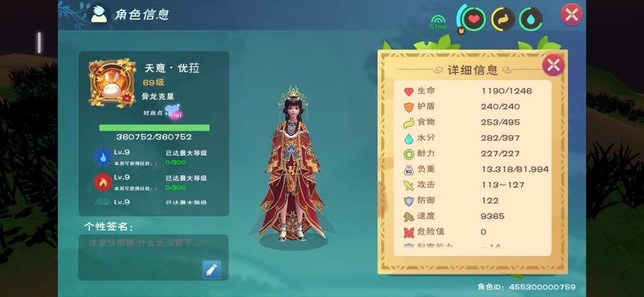Close the 详细信息 detail panel
This screenshot has width=644, height=297.
coord(553,65)
